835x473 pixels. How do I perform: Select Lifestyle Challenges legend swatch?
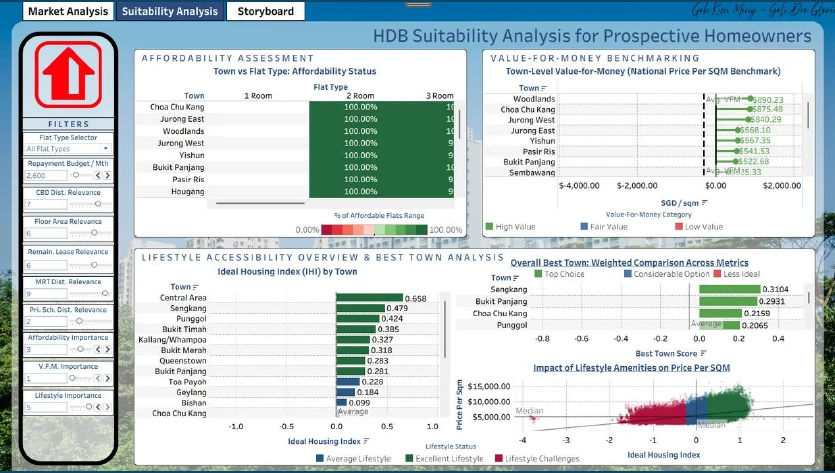pyautogui.click(x=498, y=458)
